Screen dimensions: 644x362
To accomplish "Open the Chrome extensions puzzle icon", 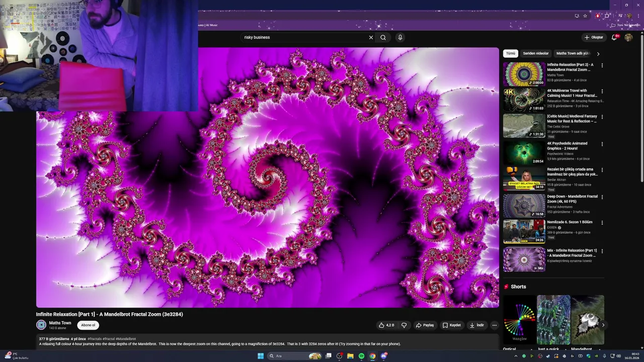I will 607,16.
